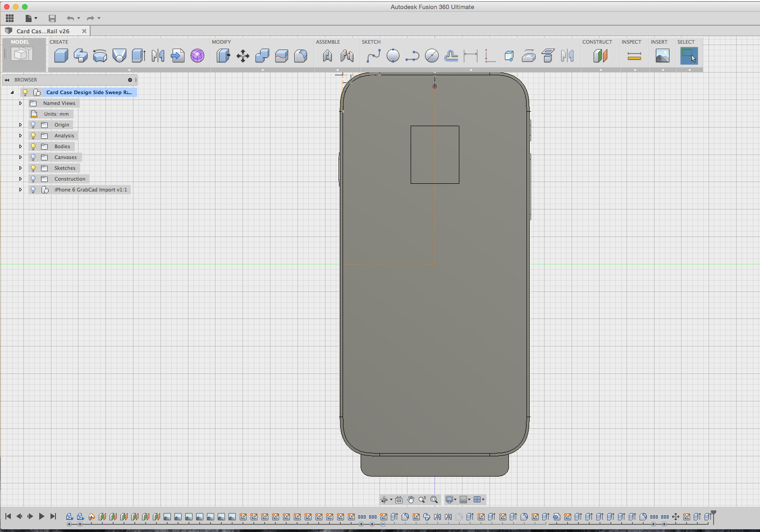Select the Spline sketch tool
The width and height of the screenshot is (760, 532).
[374, 56]
